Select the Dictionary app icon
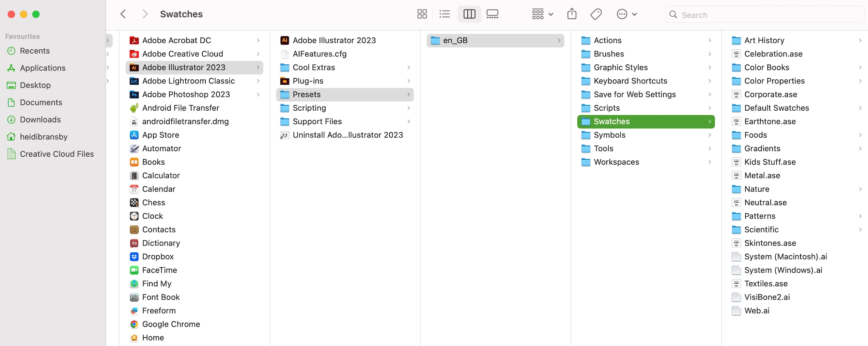Screen dimensions: 868x346 pos(134,243)
